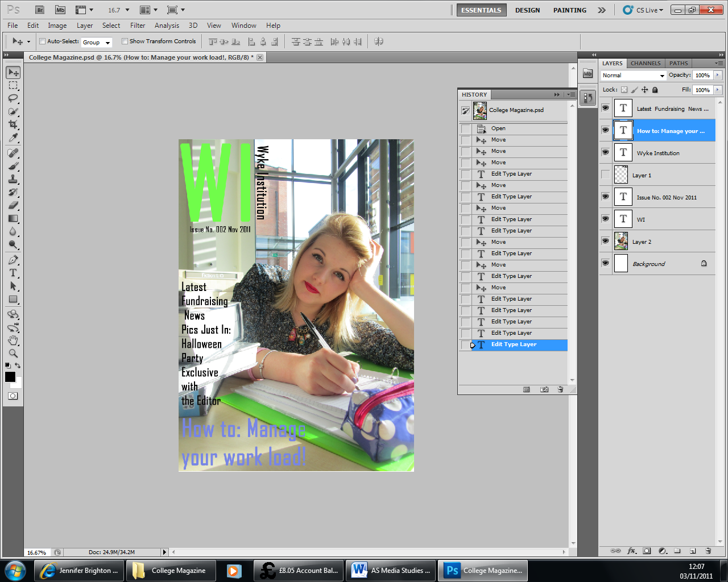Click the Create a new layer icon
The image size is (728, 582).
[692, 550]
